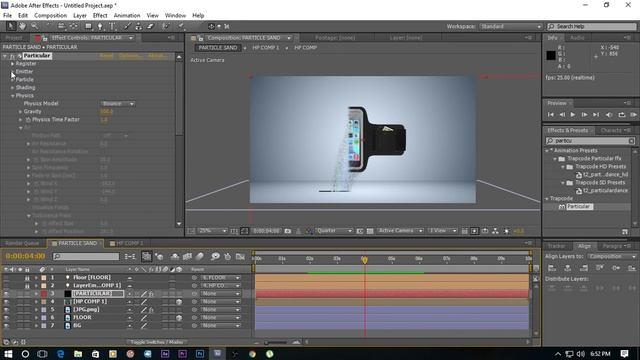This screenshot has height=360, width=640.
Task: Go to first frame in Preview
Action: coord(551,115)
